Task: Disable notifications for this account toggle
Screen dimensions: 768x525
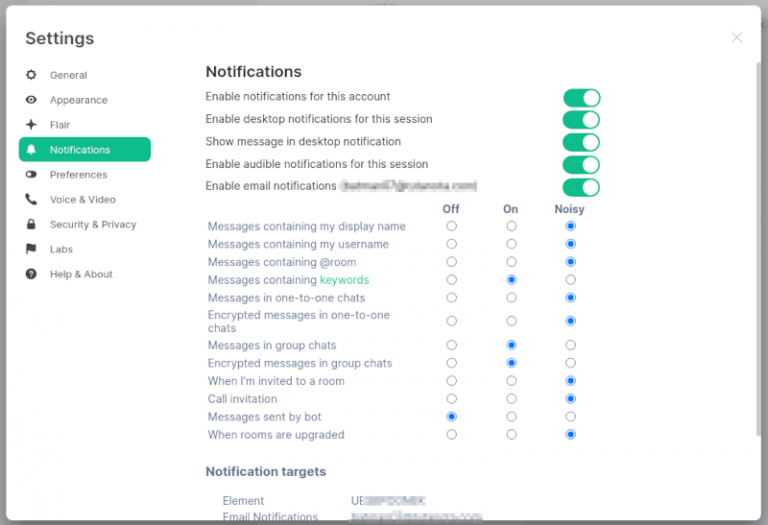Action: pos(581,97)
